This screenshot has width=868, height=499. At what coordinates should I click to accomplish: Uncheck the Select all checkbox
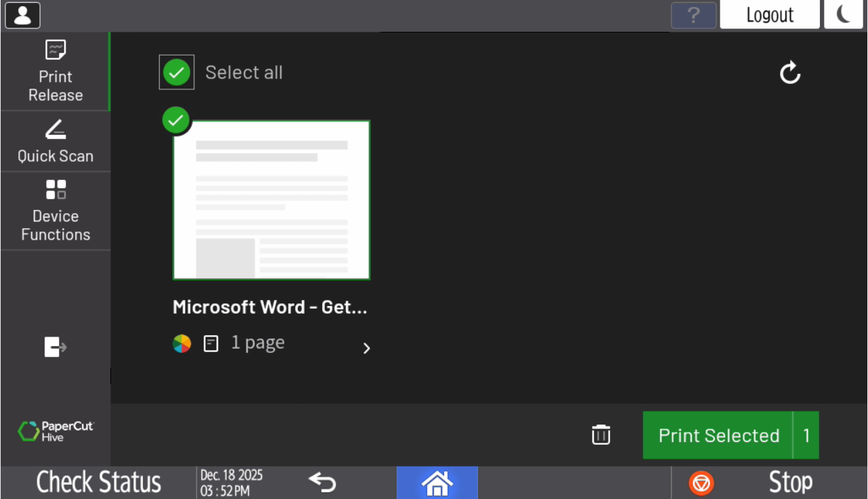tap(177, 72)
